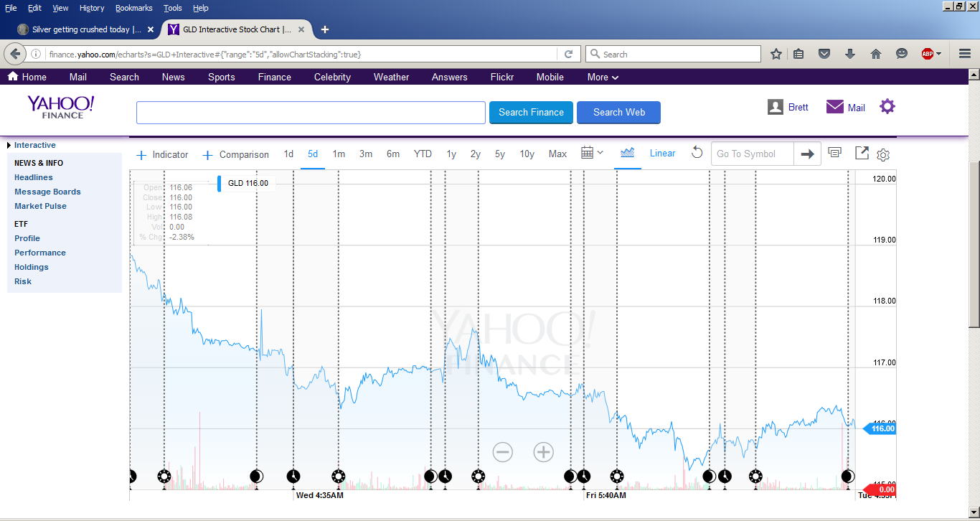Select the 2y range
This screenshot has height=521, width=980.
[x=476, y=154]
